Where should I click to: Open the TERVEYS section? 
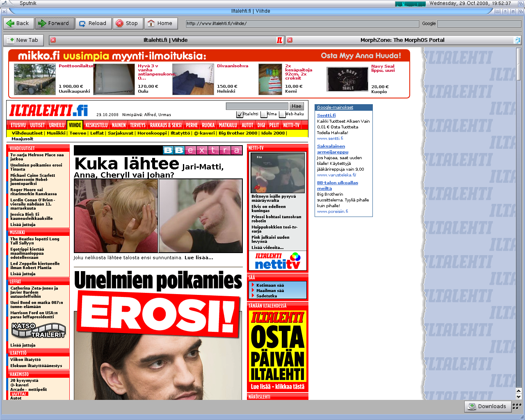point(138,125)
